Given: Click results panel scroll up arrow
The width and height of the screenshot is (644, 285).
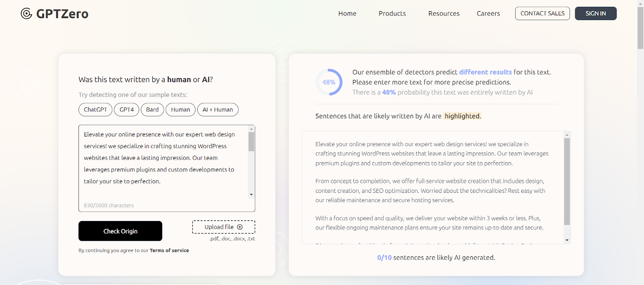Looking at the screenshot, I should [x=567, y=135].
